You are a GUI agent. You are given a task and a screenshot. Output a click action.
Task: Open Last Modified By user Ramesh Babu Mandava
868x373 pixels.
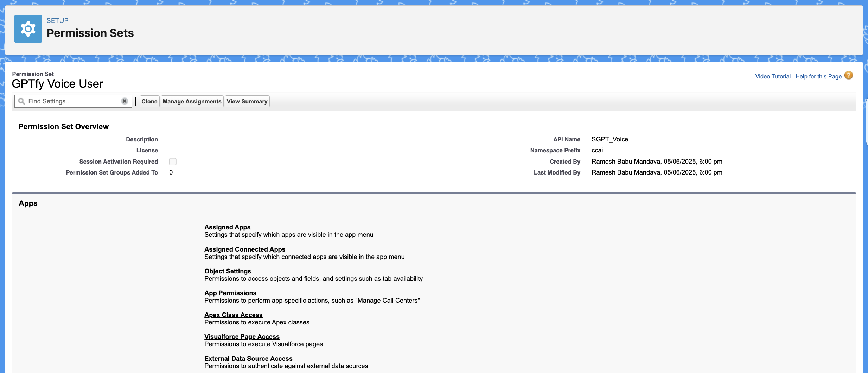click(625, 172)
